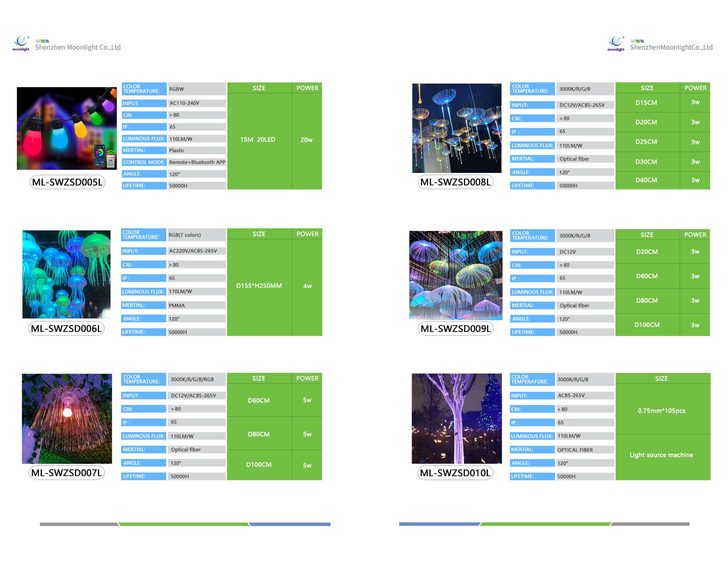Click the moonlight logo at top right
This screenshot has height=563, width=728.
(616, 43)
